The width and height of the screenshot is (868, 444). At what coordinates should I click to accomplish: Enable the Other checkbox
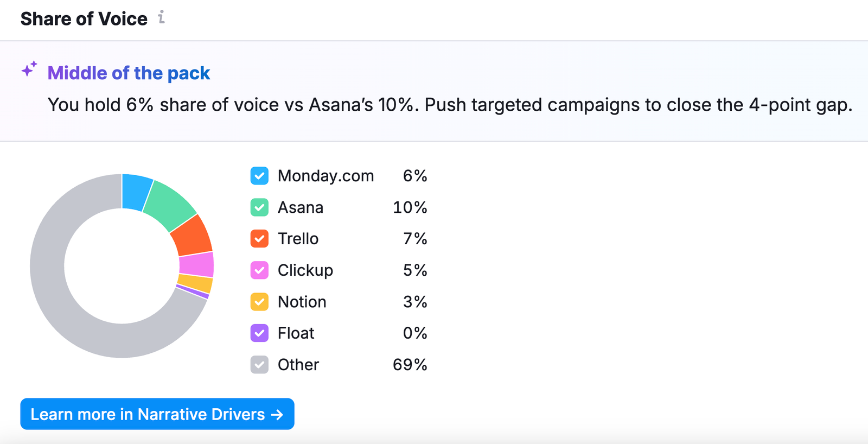point(259,365)
